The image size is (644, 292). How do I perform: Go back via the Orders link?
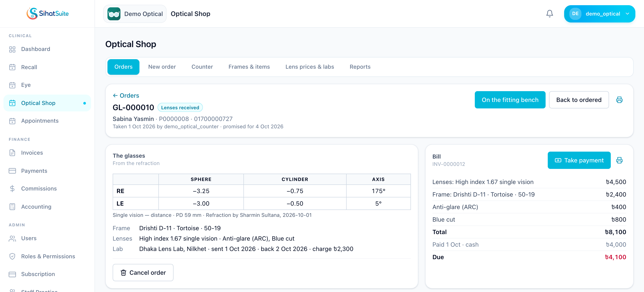click(x=126, y=95)
